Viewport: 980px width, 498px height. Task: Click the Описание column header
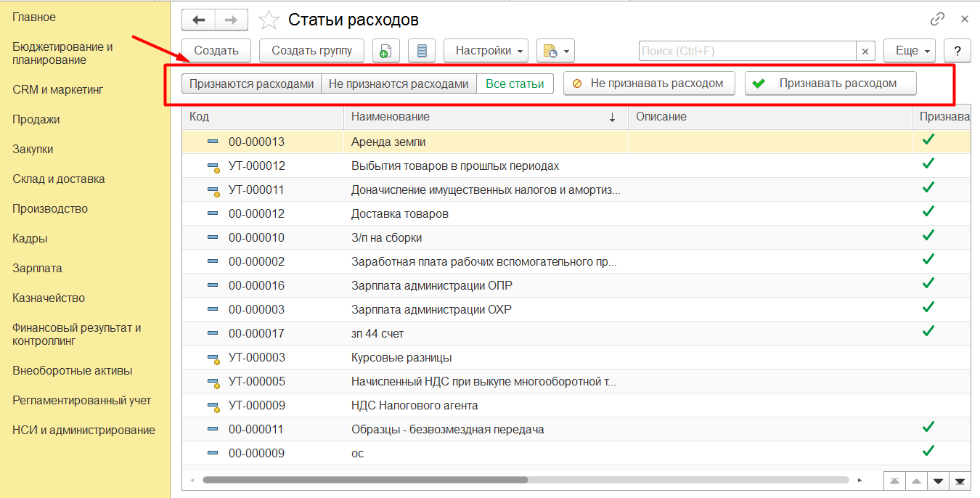point(769,117)
